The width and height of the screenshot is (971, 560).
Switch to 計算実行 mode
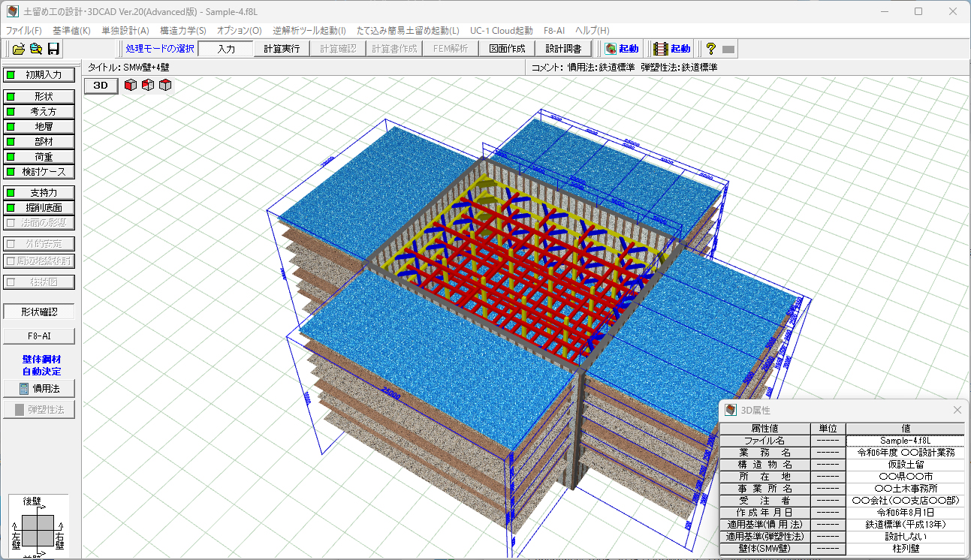point(282,49)
